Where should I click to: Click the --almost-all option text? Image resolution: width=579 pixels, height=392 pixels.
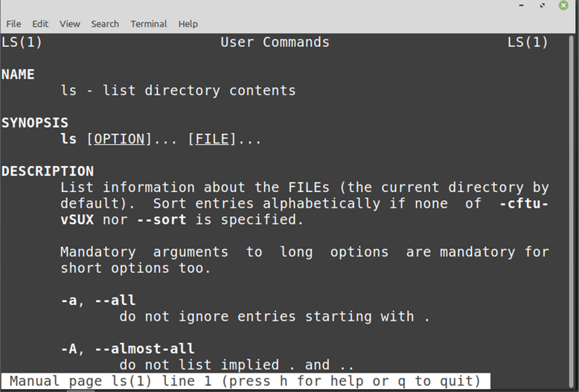[144, 349]
